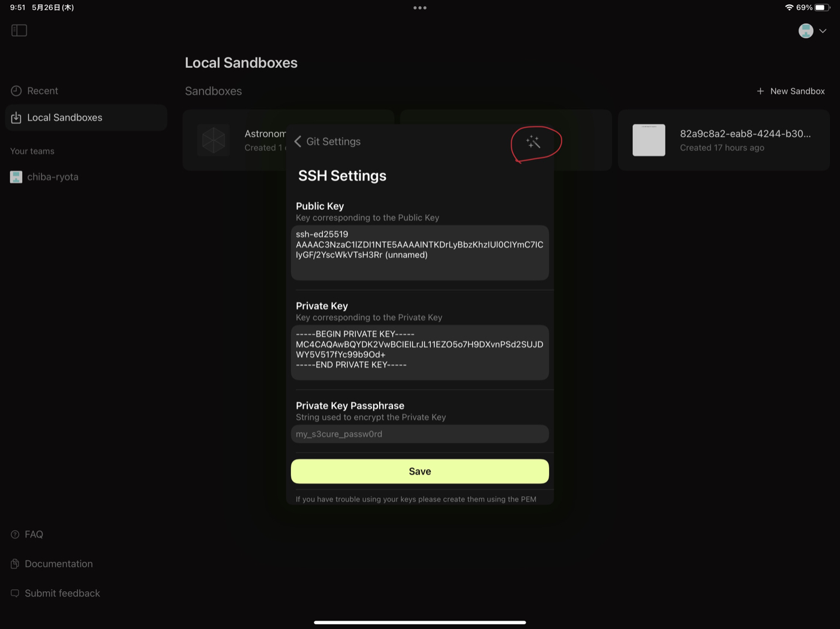Click the chiba-ryota team avatar
The image size is (840, 629).
pyautogui.click(x=16, y=177)
